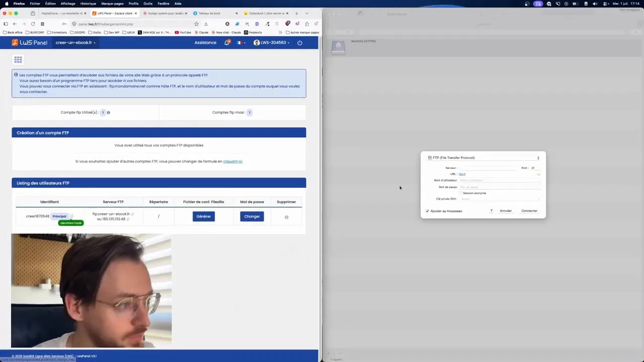
Task: Expand the creer-un-ebook.fr domain dropdown
Action: (75, 43)
